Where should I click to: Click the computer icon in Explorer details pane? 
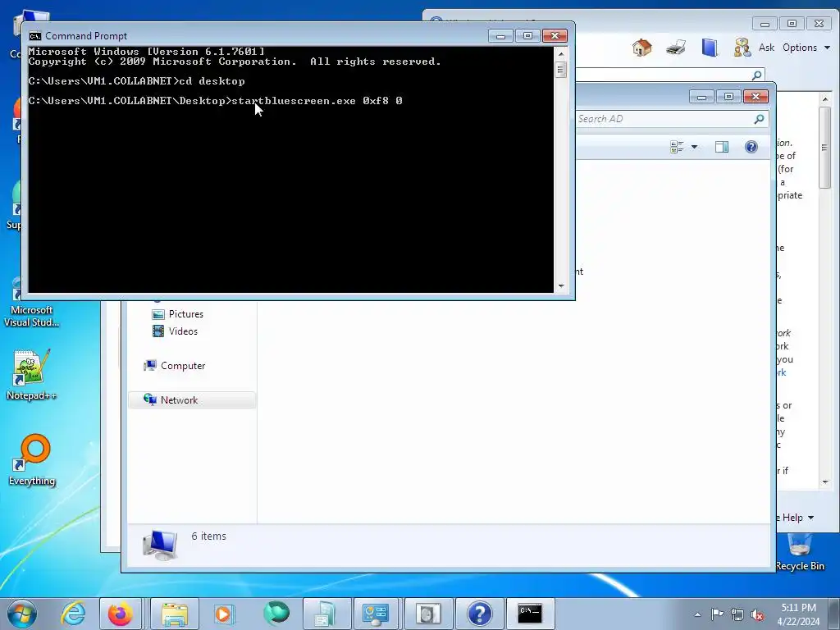pos(160,545)
